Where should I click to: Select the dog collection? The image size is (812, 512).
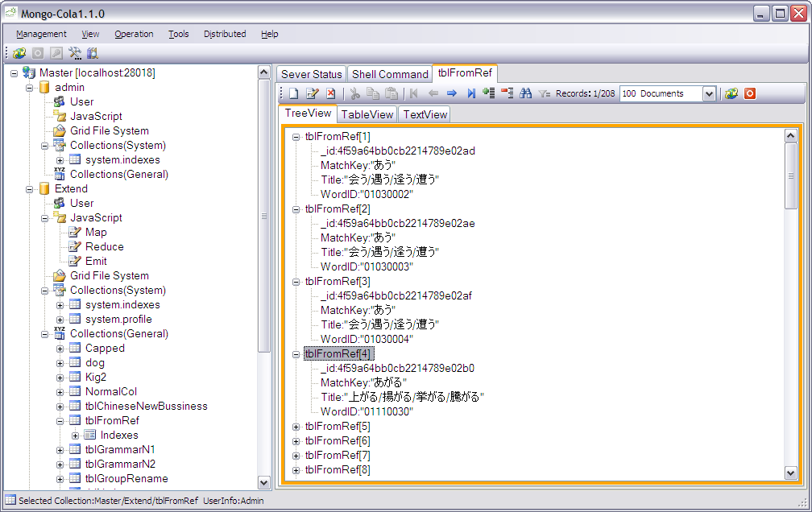[95, 362]
